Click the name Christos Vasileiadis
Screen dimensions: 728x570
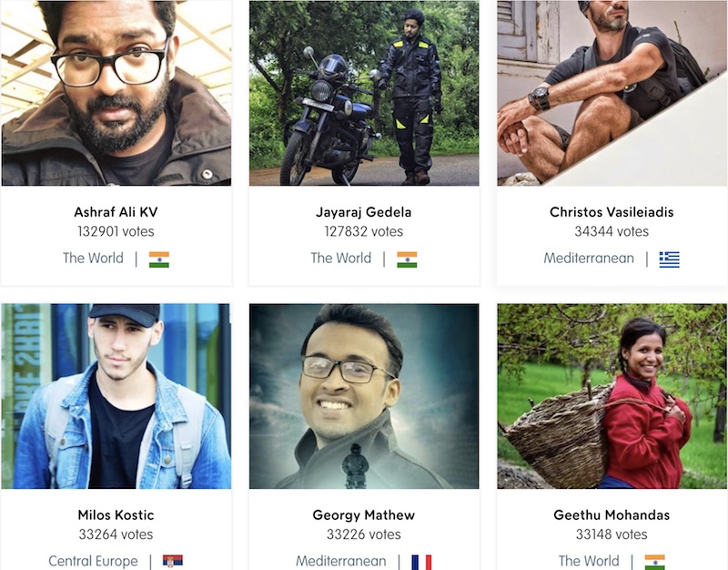(612, 212)
